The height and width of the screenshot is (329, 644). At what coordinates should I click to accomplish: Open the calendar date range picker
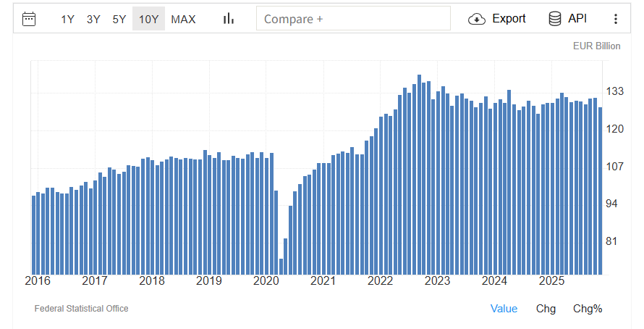(29, 19)
